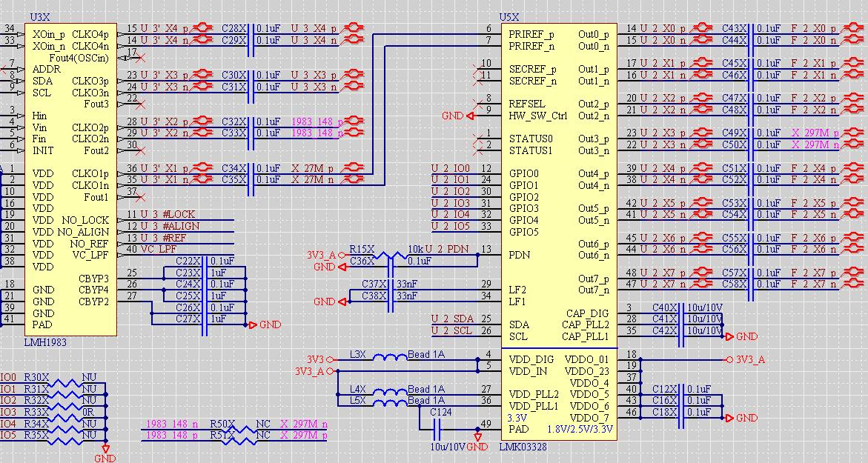Select capacitor C40X designator
This screenshot has height=463, width=868.
click(x=665, y=307)
